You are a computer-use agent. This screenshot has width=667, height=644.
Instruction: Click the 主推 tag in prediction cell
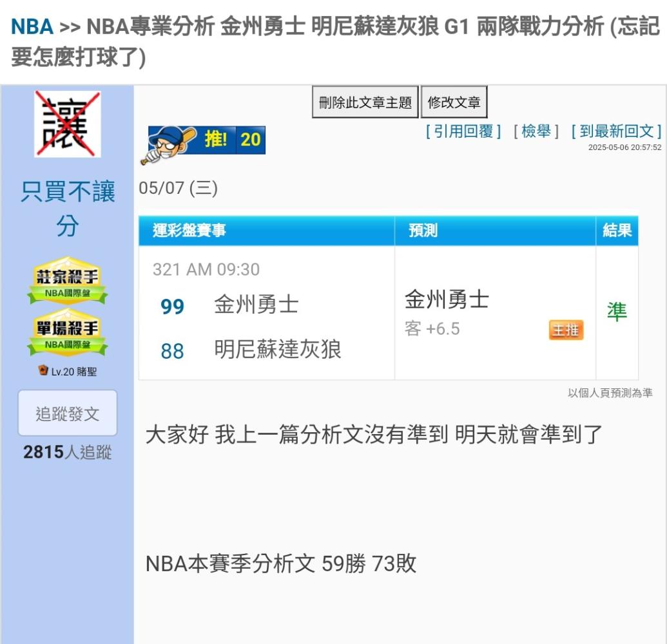point(566,330)
